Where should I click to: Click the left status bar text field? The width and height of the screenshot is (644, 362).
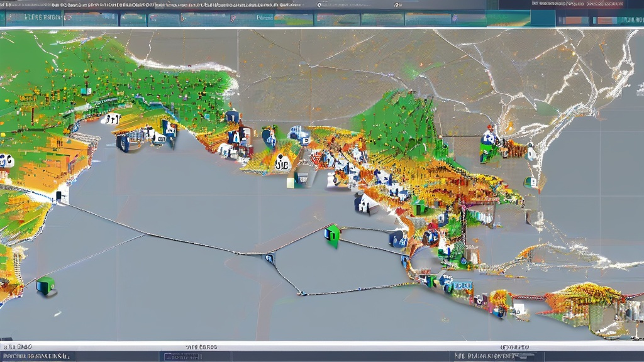38,356
